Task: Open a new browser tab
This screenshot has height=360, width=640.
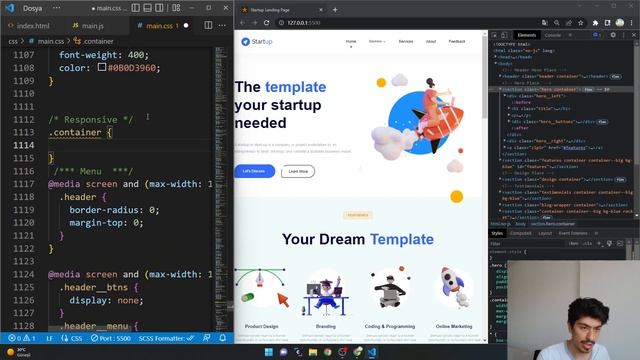Action: tap(335, 9)
